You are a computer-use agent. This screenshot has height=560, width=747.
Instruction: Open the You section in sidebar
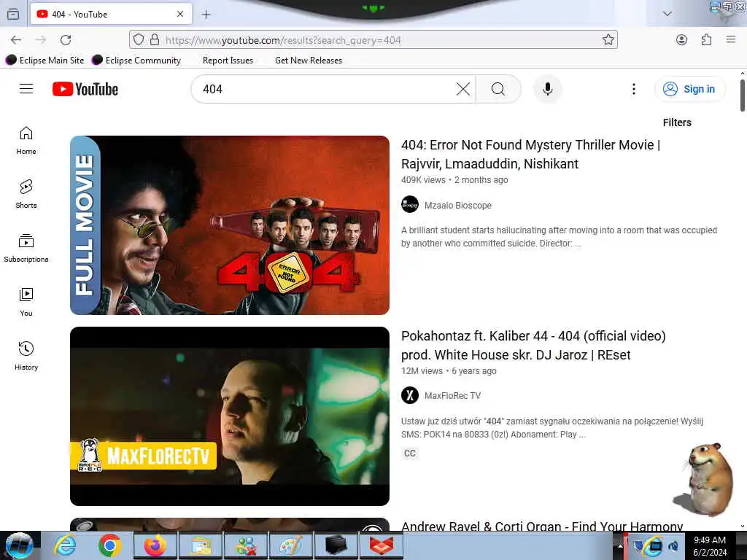tap(26, 302)
